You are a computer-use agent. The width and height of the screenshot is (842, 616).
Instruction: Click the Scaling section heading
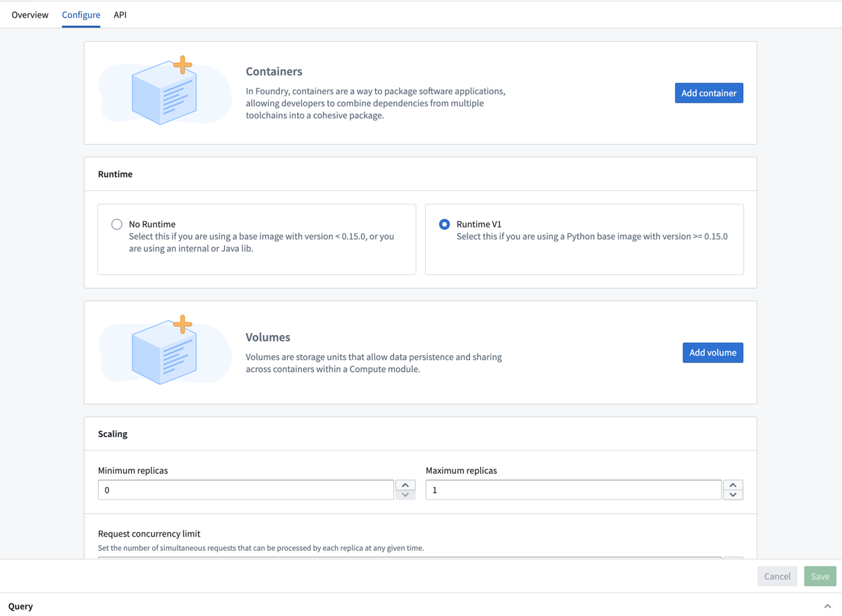112,434
